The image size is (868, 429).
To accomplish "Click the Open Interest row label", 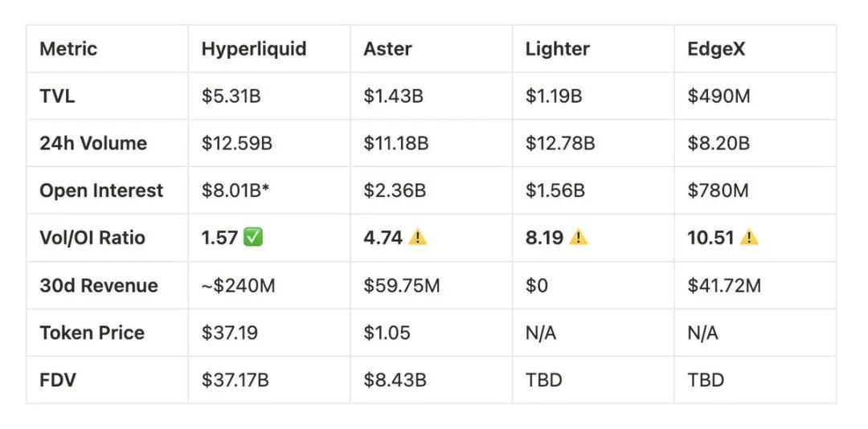I will pyautogui.click(x=101, y=191).
